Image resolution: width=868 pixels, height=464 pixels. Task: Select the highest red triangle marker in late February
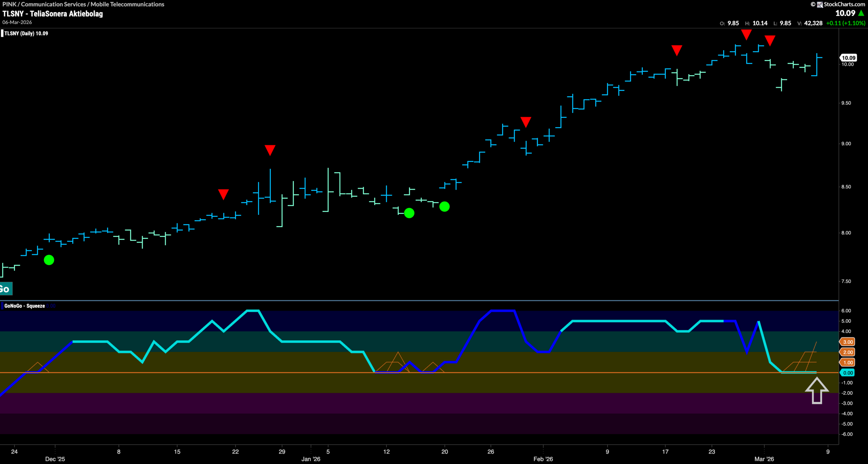click(x=746, y=35)
